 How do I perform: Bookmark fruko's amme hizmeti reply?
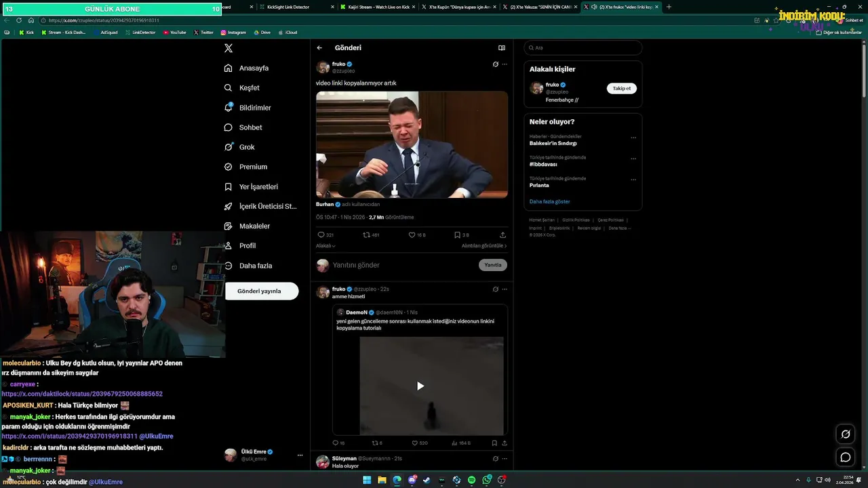coord(494,443)
